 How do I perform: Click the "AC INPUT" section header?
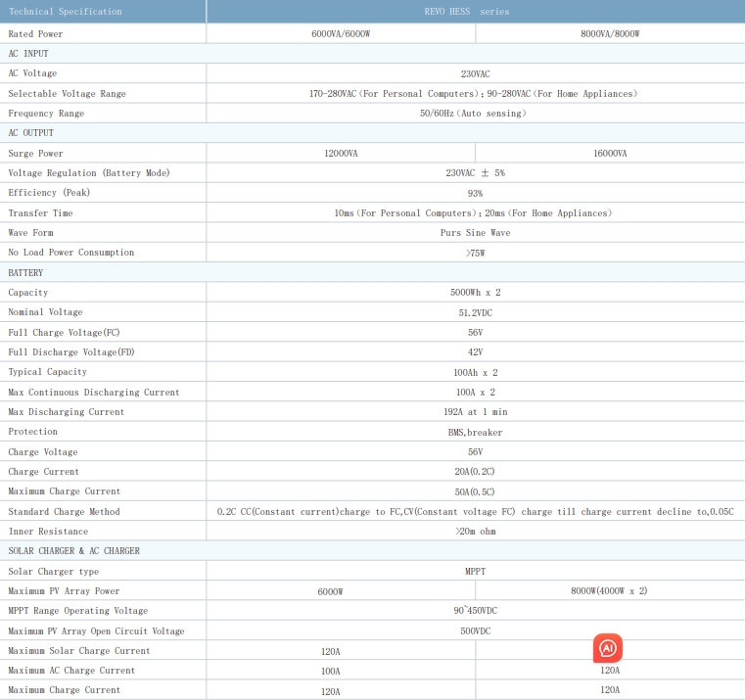28,54
